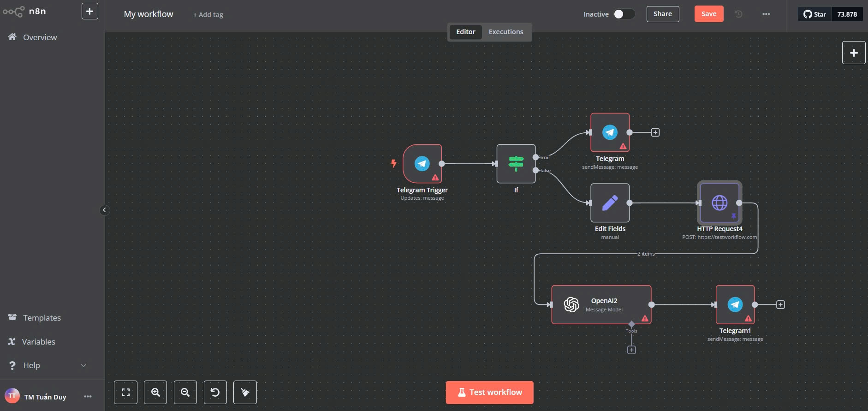The width and height of the screenshot is (868, 411).
Task: Open Variables from the sidebar
Action: tap(32, 342)
